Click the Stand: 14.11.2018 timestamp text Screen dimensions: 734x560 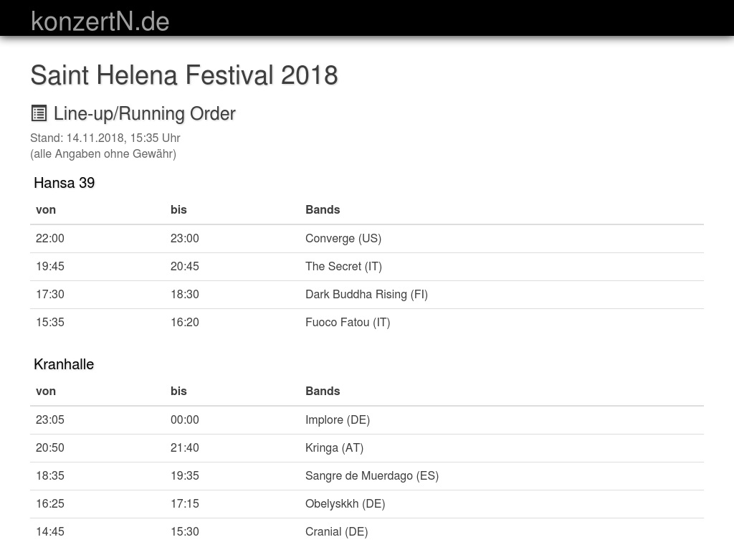(x=105, y=138)
